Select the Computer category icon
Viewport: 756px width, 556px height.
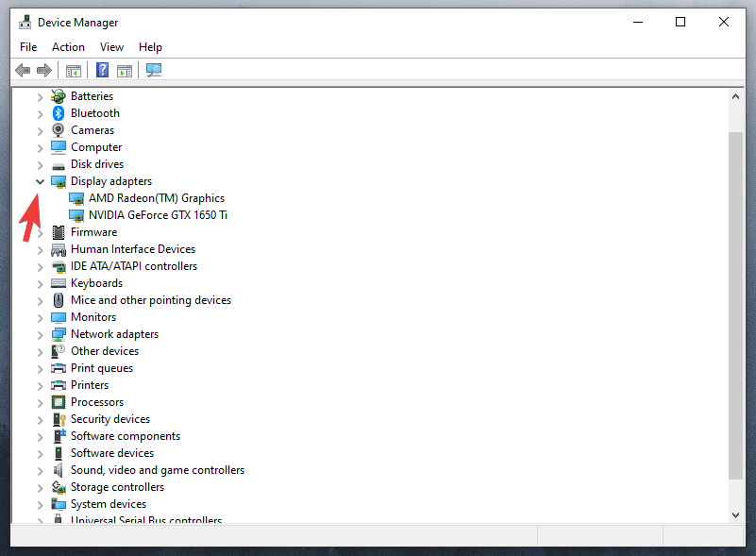(59, 147)
